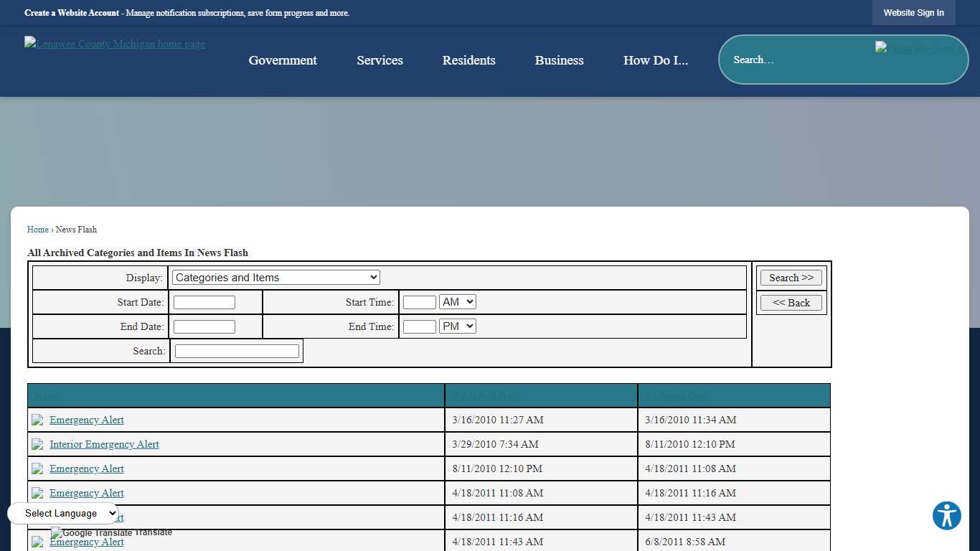Click the Lenawee County home page logo

point(115,44)
